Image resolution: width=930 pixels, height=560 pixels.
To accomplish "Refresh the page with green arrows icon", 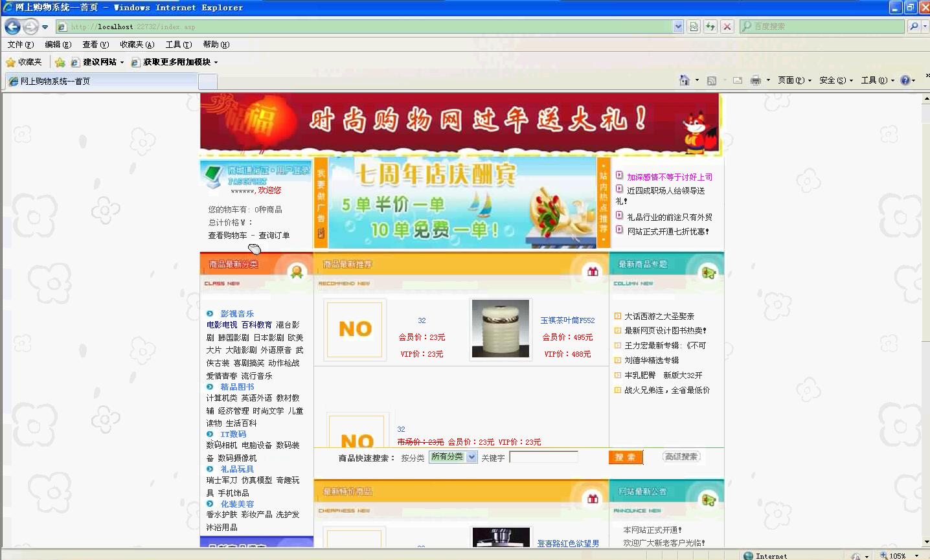I will tap(710, 27).
